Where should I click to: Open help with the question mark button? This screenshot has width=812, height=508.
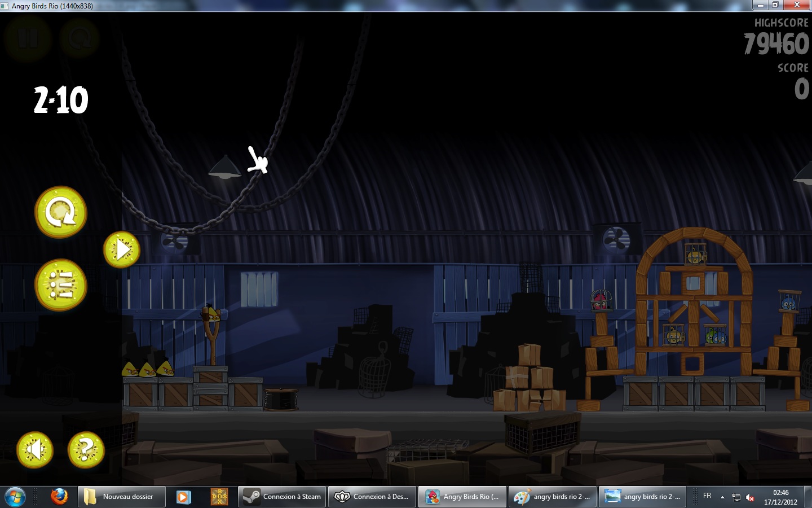[x=86, y=450]
